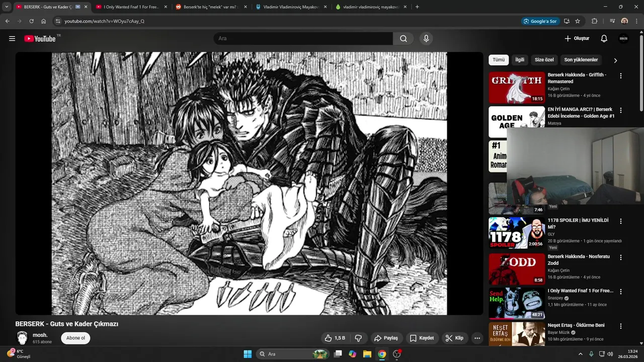The height and width of the screenshot is (362, 644).
Task: Open EN İYİ MANGA ARC Golden Age thumbnail
Action: pyautogui.click(x=517, y=122)
